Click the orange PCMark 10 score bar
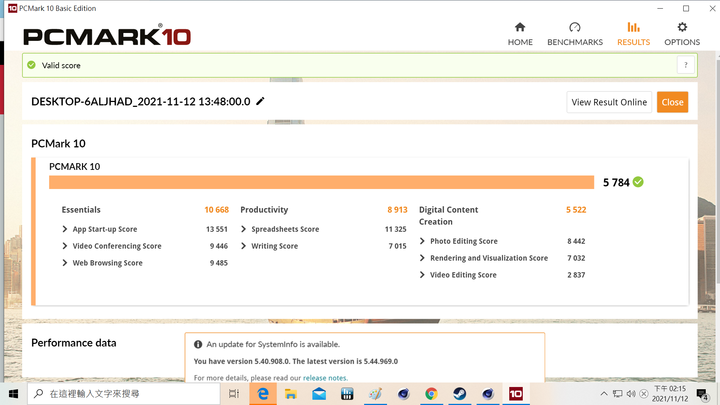 pos(321,182)
